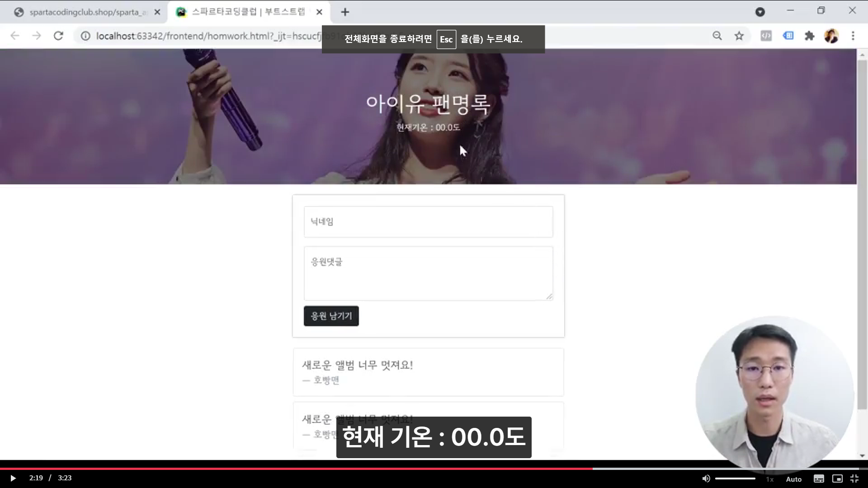Open the Chrome profile avatar
Image resolution: width=868 pixels, height=488 pixels.
pos(831,36)
